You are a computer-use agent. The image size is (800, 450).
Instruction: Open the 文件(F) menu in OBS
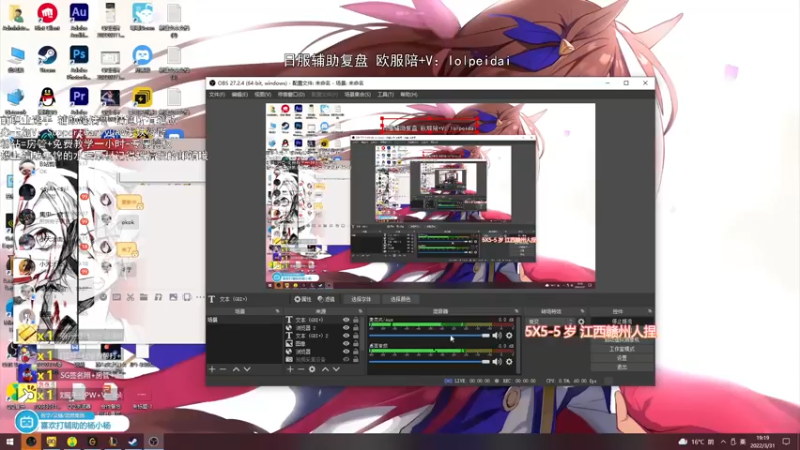[217, 94]
